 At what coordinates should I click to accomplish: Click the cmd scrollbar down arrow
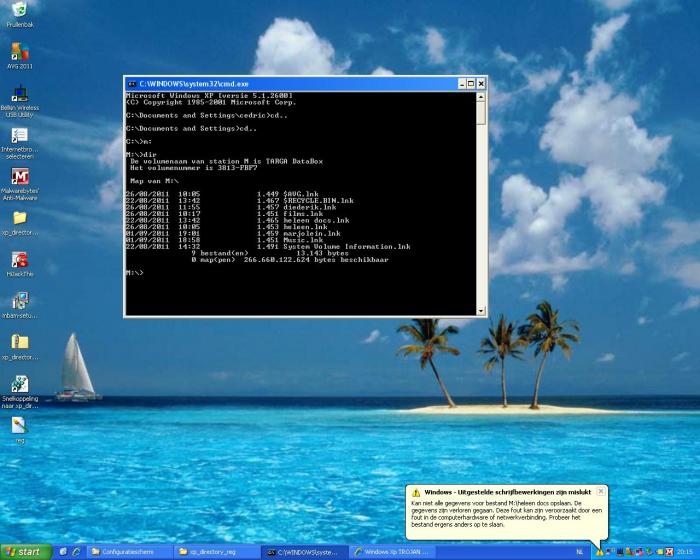[x=481, y=311]
